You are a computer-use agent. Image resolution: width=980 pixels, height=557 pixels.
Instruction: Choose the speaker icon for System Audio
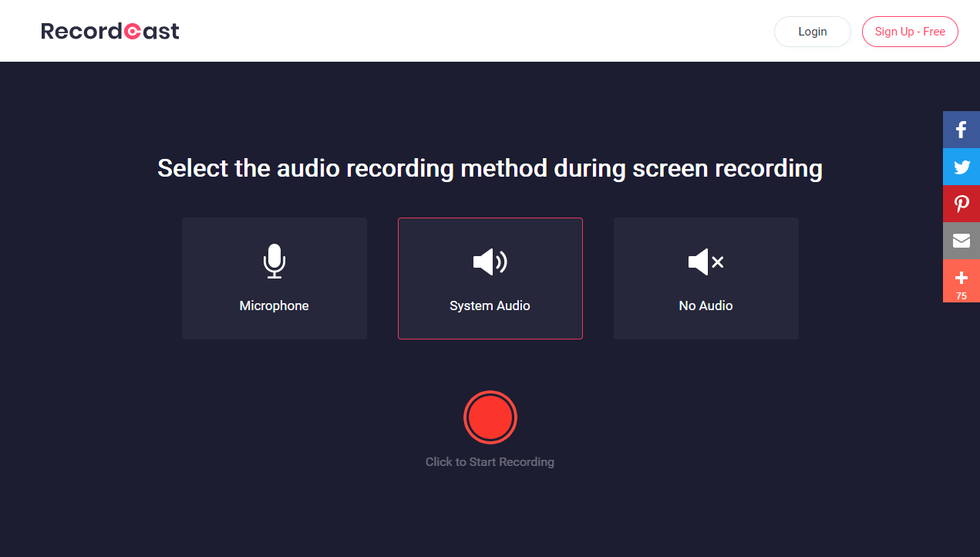[x=490, y=262]
